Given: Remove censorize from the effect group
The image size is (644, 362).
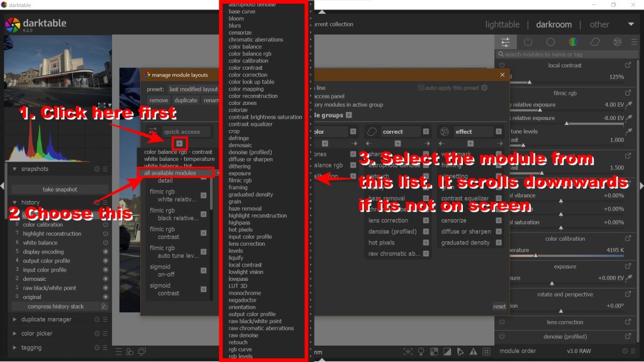Looking at the screenshot, I should click(499, 221).
